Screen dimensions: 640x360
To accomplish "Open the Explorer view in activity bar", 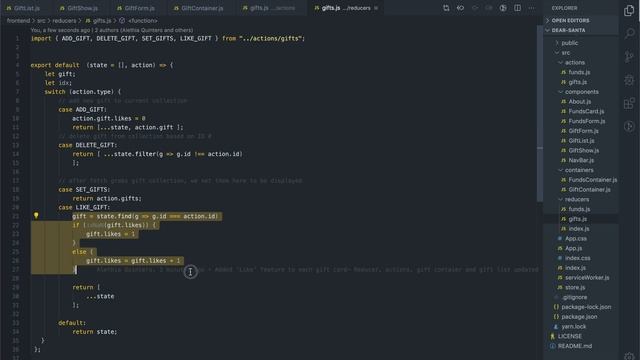I will click(x=629, y=11).
